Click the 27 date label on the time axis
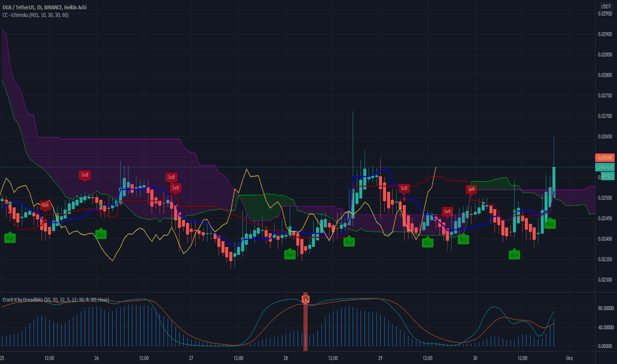Screen dimensions: 617x364 [x=191, y=358]
